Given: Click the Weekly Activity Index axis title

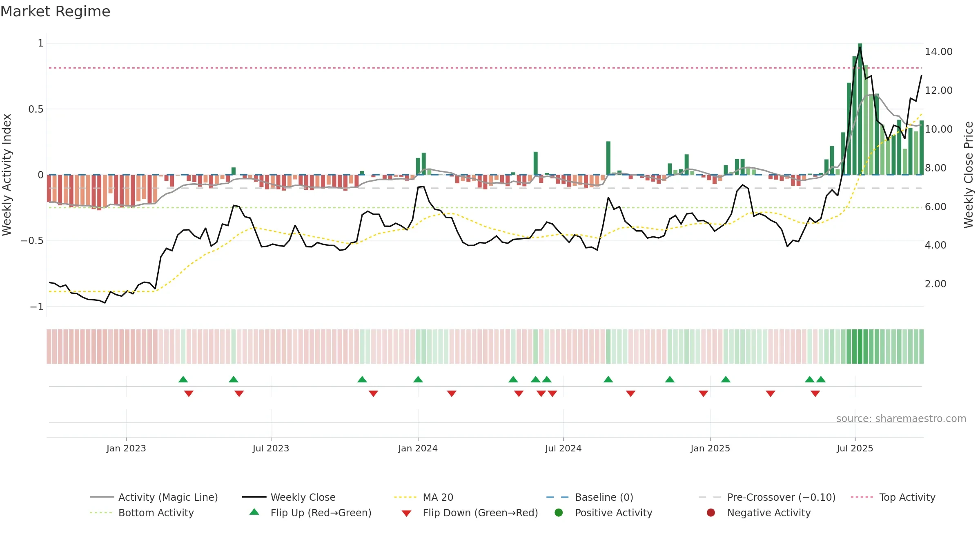Looking at the screenshot, I should click(x=7, y=175).
